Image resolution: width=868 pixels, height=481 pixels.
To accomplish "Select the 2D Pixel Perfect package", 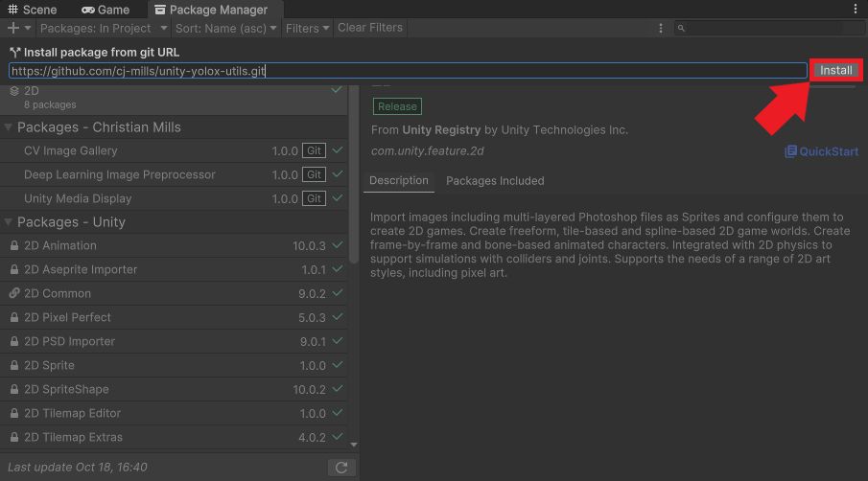I will coord(174,317).
